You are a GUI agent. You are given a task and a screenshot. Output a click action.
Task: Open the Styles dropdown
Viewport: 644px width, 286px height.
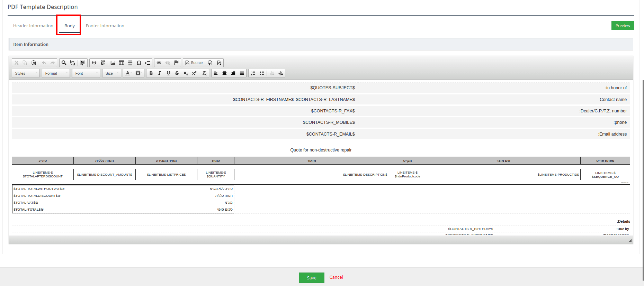[26, 73]
